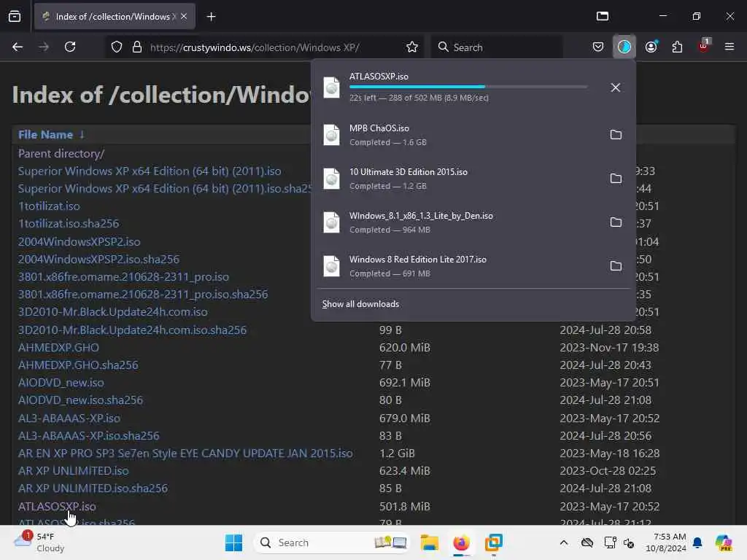Open AIODVD_new.iso.sha256 link

point(80,400)
